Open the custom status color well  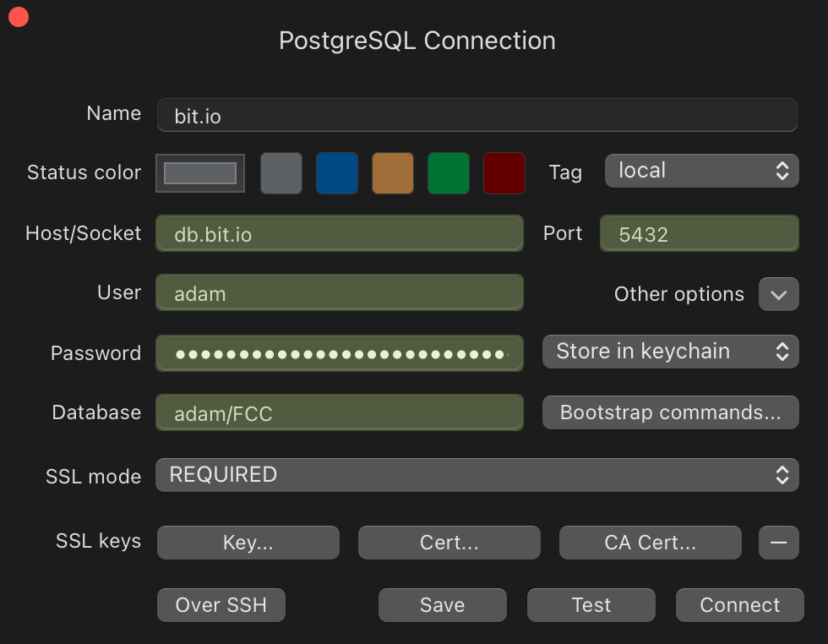(x=200, y=173)
